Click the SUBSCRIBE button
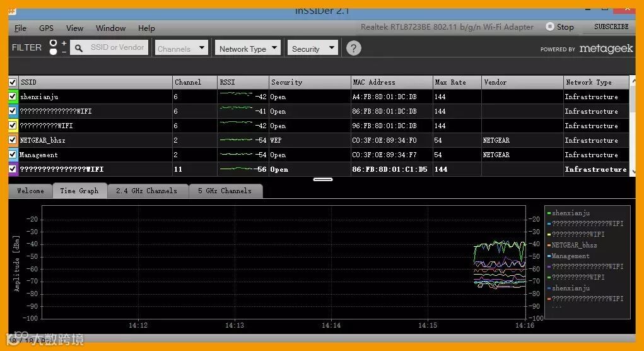 point(611,27)
